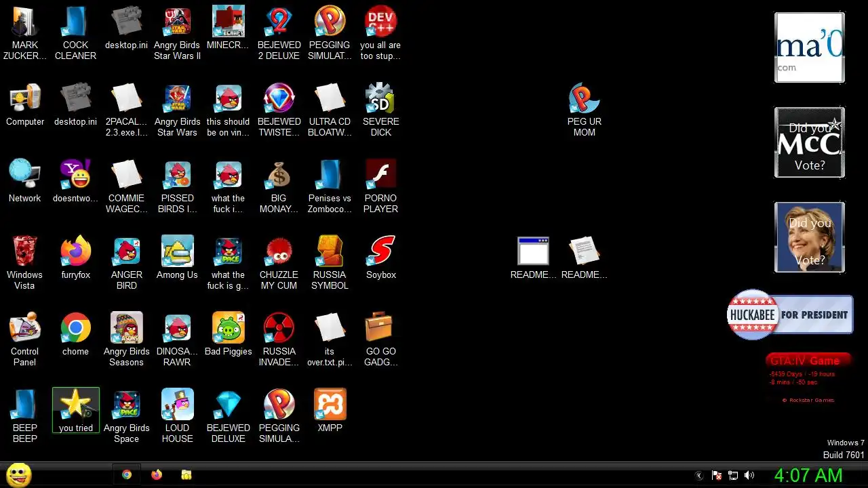Select the 'Did you Vote?' portrait gadget

coord(810,237)
